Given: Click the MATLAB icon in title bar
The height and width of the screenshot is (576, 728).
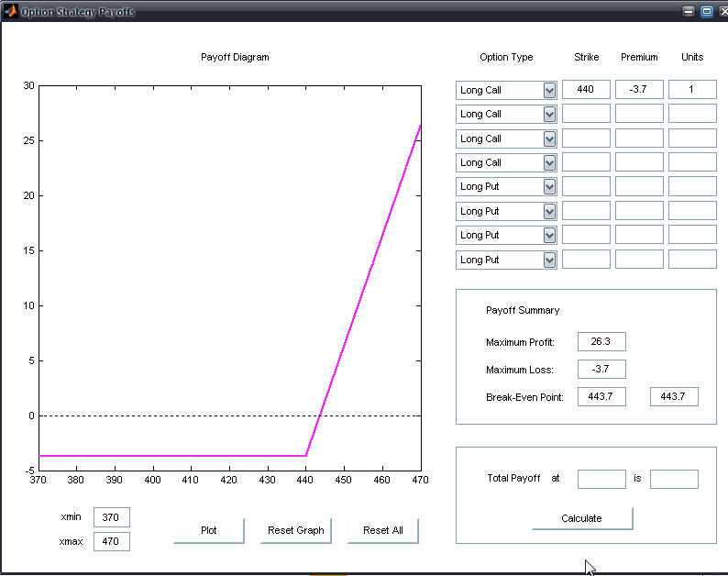Looking at the screenshot, I should [x=11, y=11].
